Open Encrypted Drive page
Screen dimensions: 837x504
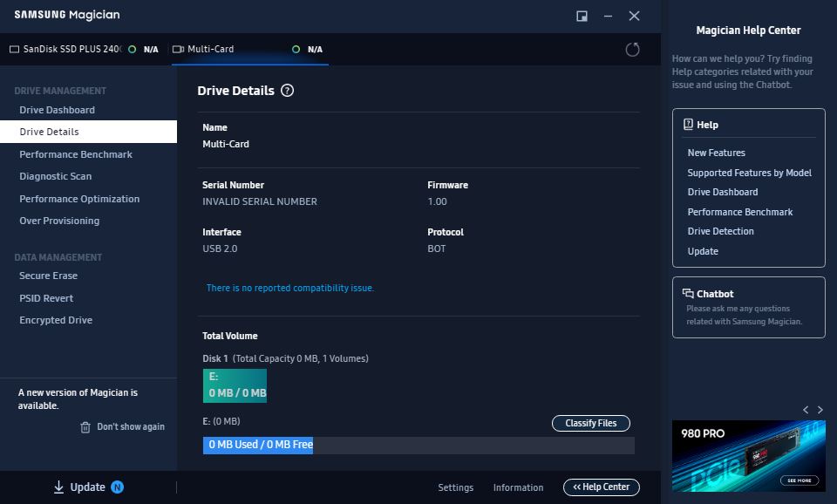pyautogui.click(x=56, y=320)
